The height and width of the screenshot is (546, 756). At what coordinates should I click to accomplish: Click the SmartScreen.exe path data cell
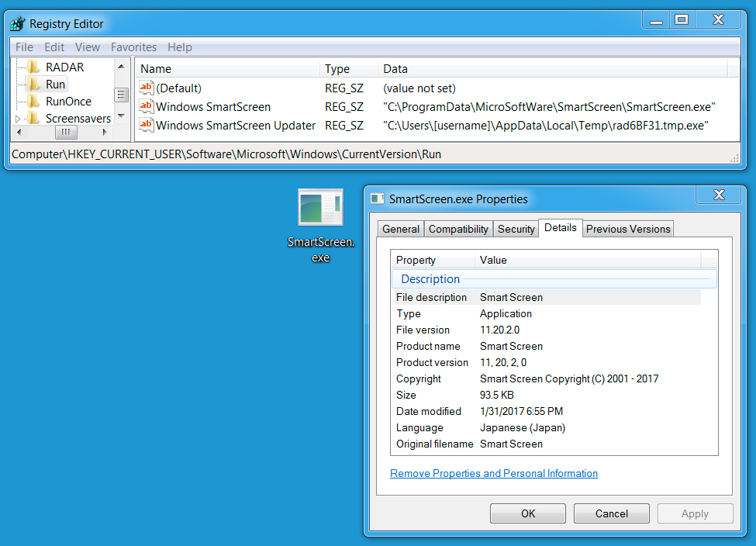point(549,106)
